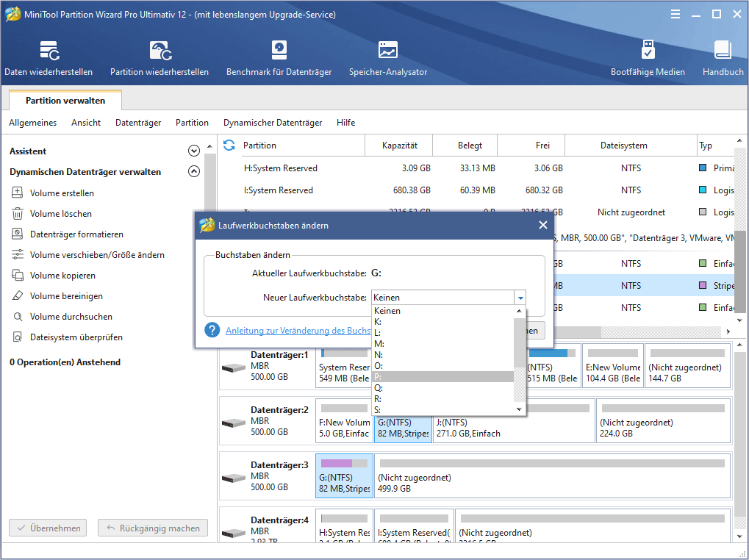Launch Partition wiederherstellen wizard
The width and height of the screenshot is (749, 560).
160,58
